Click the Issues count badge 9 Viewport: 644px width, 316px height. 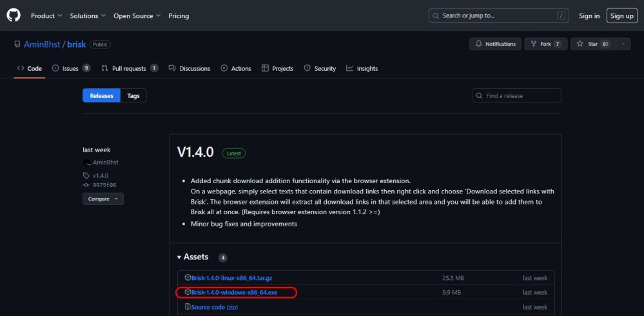tap(86, 68)
